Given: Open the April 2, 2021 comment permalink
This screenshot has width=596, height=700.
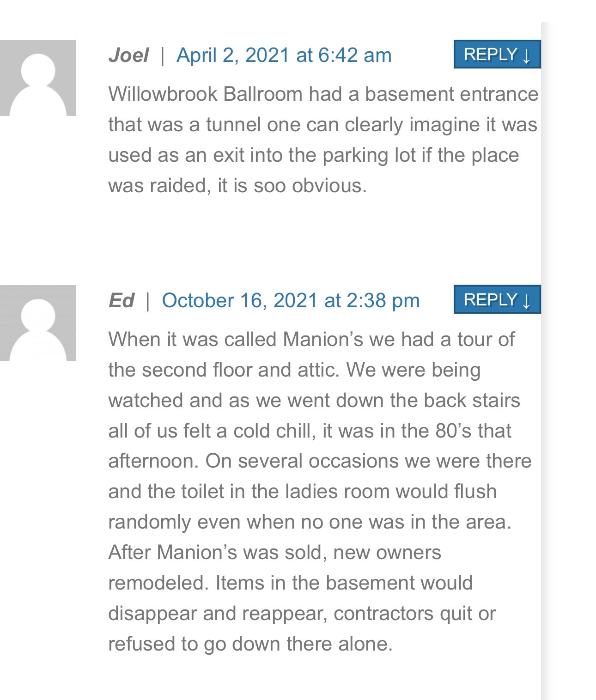Looking at the screenshot, I should (x=284, y=55).
